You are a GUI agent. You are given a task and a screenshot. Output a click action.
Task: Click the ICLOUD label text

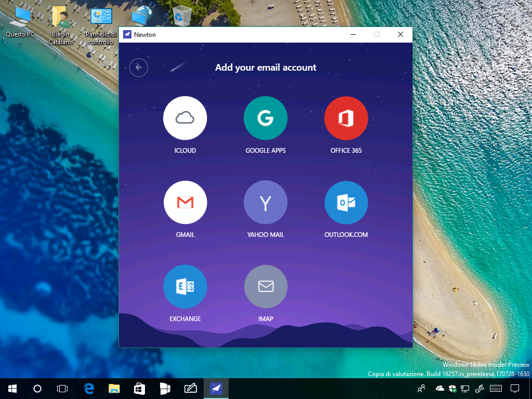[x=185, y=150]
